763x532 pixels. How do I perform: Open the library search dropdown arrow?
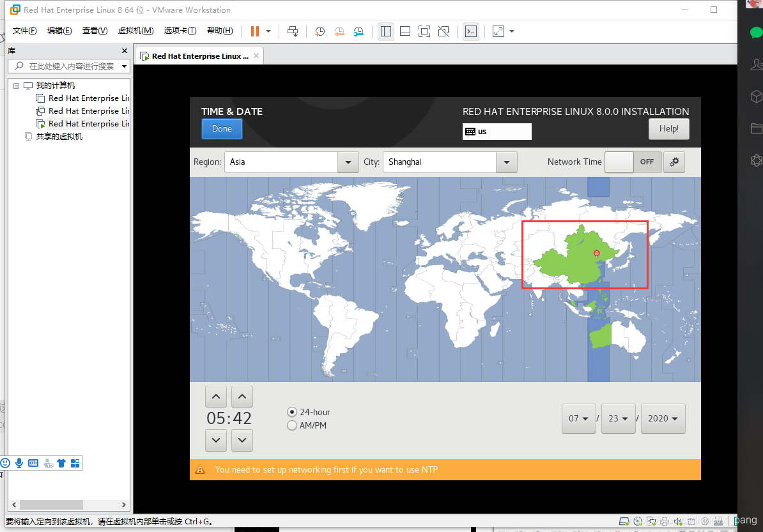click(124, 66)
